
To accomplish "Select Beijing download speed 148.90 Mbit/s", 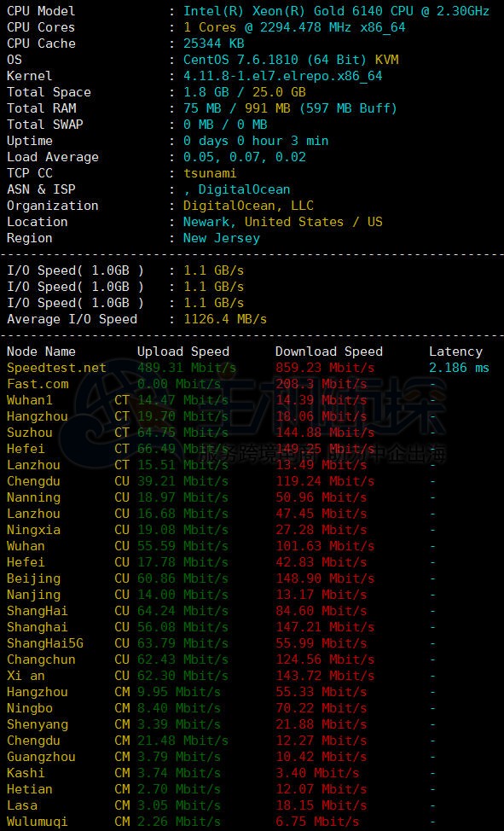I will (x=325, y=578).
